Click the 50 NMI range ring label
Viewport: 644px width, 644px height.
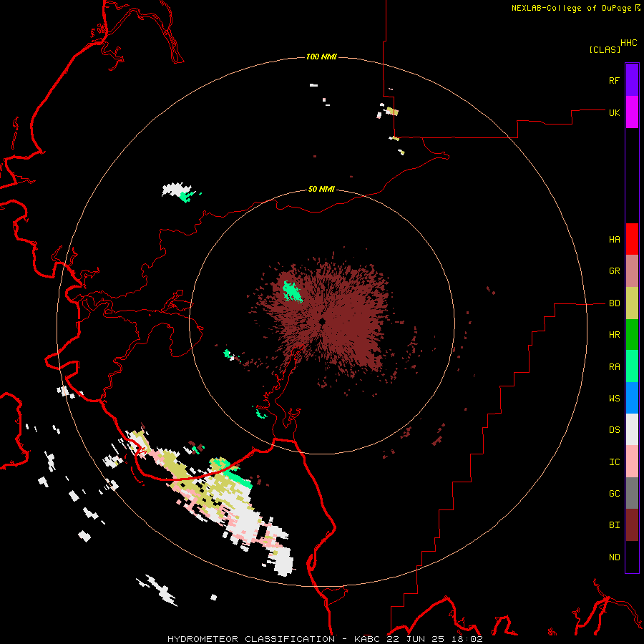tap(321, 189)
